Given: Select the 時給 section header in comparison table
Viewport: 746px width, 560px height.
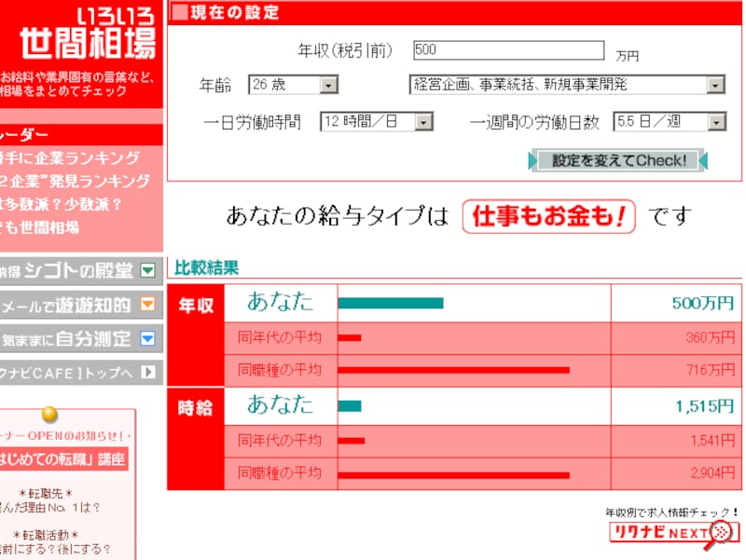Looking at the screenshot, I should (196, 407).
